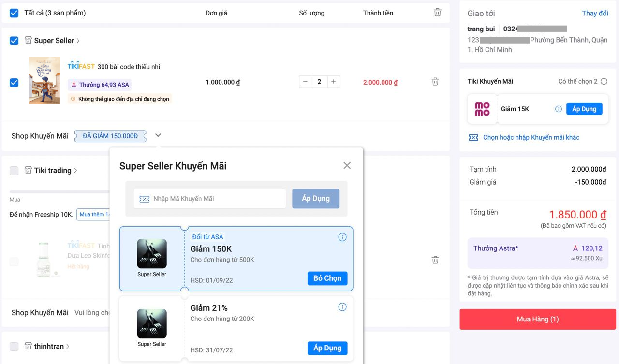The image size is (619, 364).
Task: Decrease quantity of 300 bài code thiếu nhi
Action: click(305, 82)
